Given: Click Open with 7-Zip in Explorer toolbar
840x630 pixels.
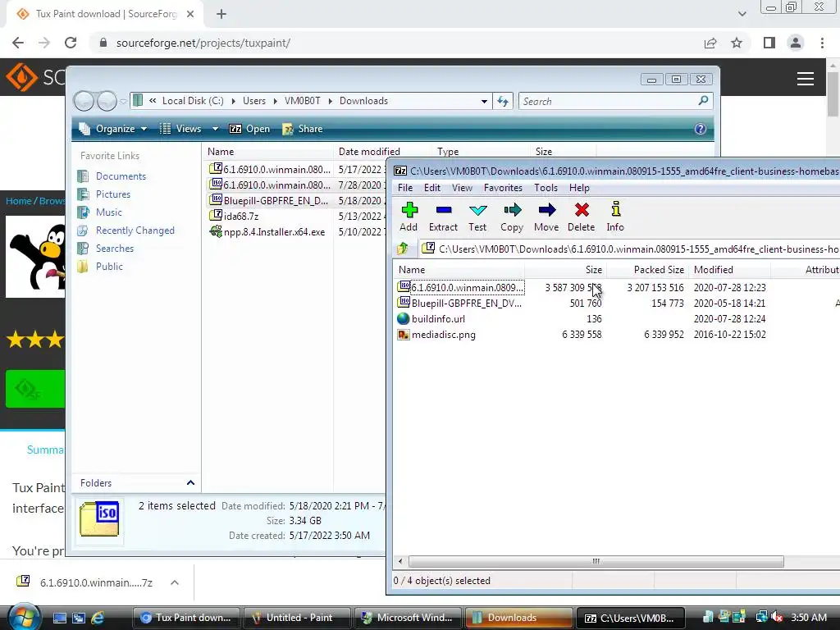Looking at the screenshot, I should pos(249,129).
